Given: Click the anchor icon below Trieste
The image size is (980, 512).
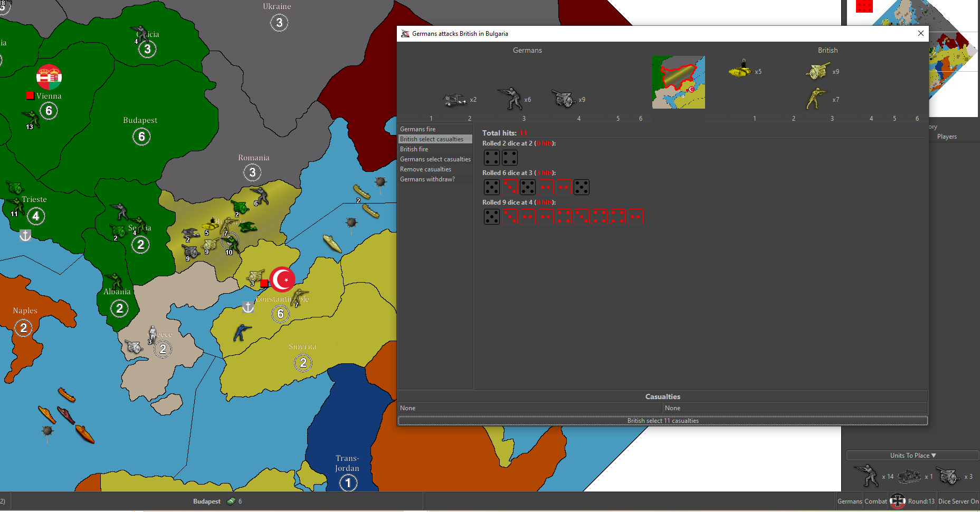Looking at the screenshot, I should pyautogui.click(x=25, y=235).
